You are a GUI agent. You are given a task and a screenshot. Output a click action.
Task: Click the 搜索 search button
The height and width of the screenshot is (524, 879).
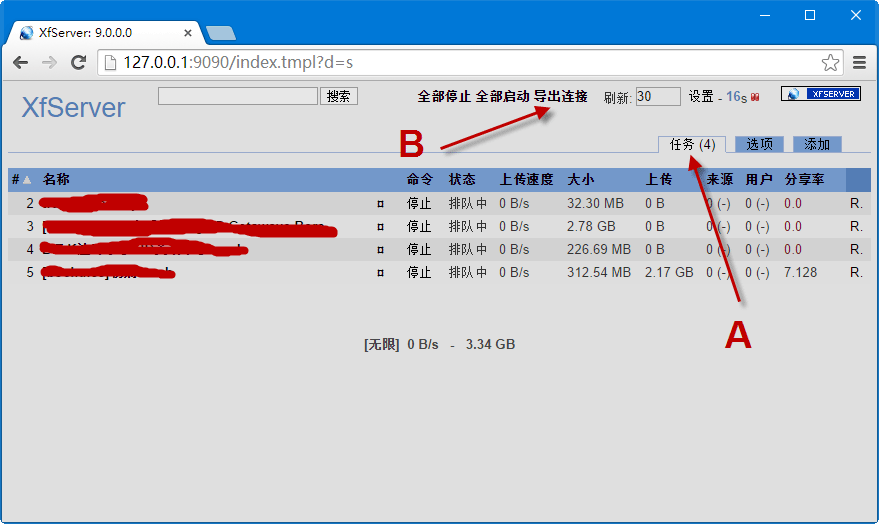tap(339, 96)
